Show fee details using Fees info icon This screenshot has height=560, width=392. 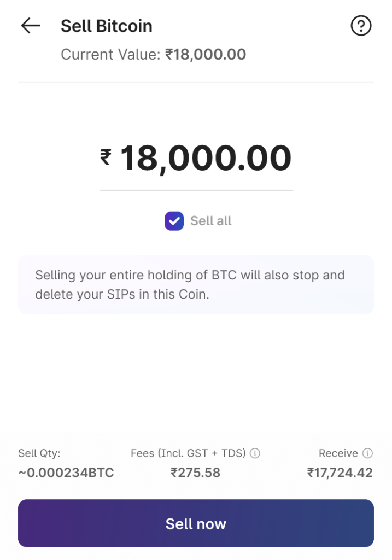click(255, 453)
